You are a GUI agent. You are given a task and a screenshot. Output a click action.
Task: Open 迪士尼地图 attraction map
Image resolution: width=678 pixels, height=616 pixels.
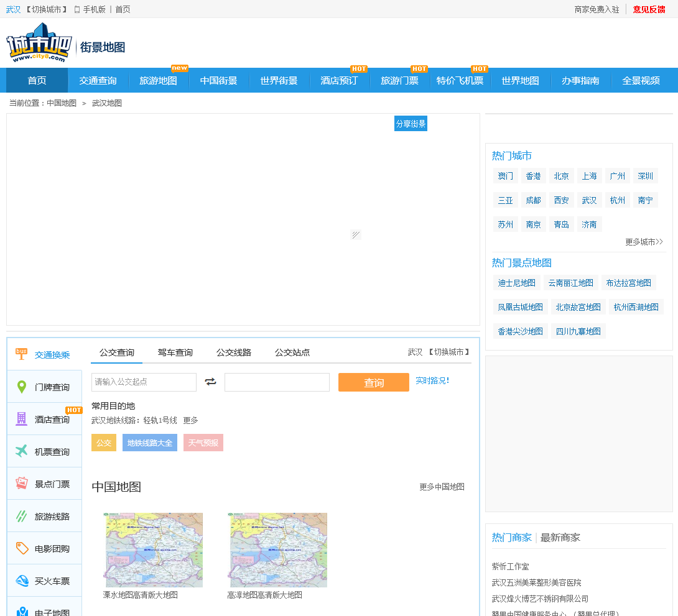coord(517,283)
